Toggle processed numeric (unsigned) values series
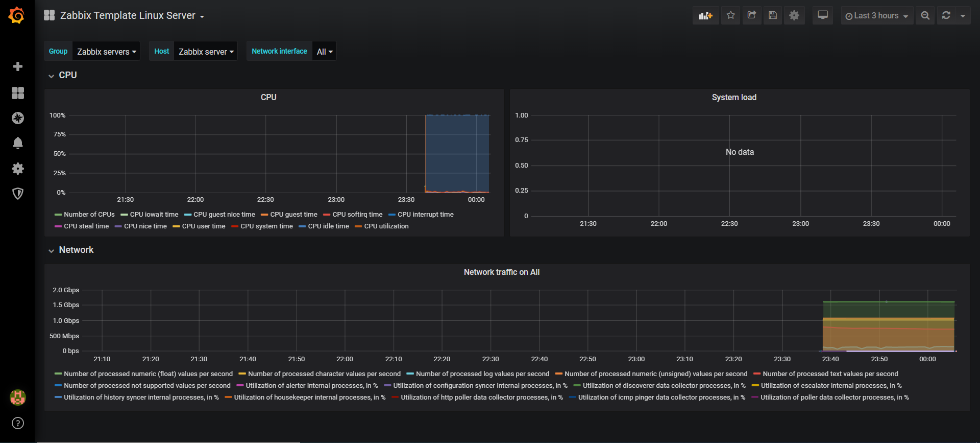The height and width of the screenshot is (443, 980). (656, 374)
